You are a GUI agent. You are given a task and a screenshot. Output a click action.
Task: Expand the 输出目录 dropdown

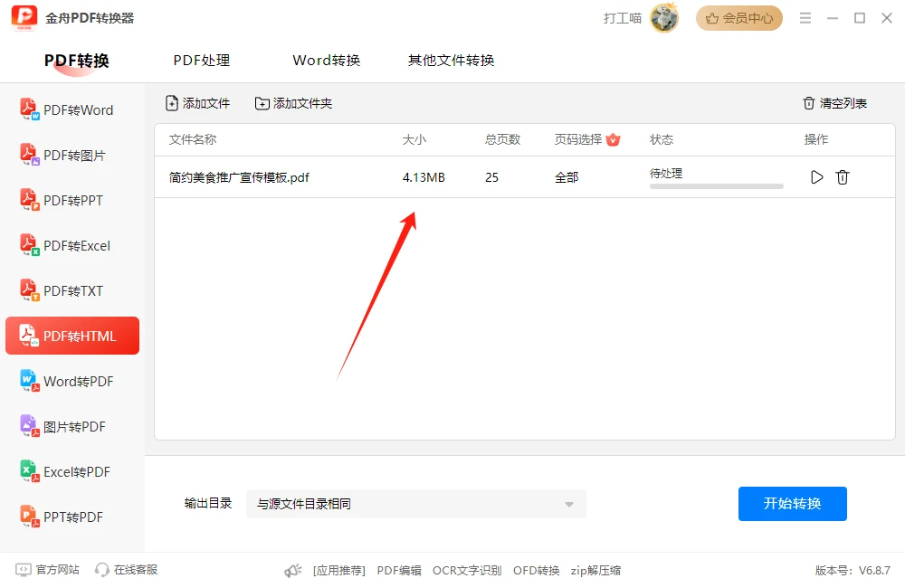coord(416,504)
